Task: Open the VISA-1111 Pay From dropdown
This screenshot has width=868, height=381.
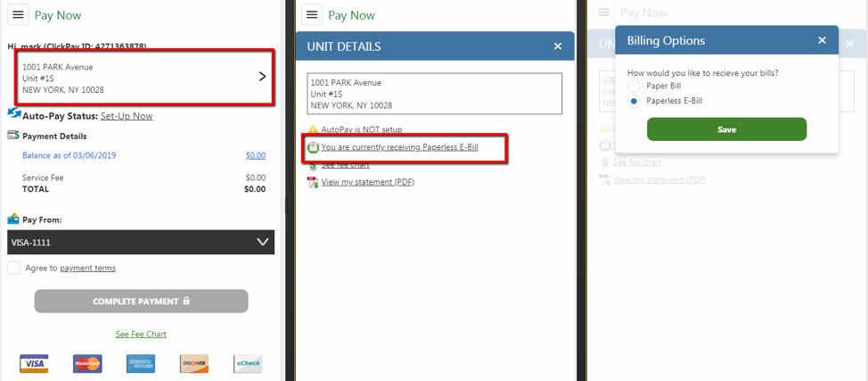Action: [141, 243]
